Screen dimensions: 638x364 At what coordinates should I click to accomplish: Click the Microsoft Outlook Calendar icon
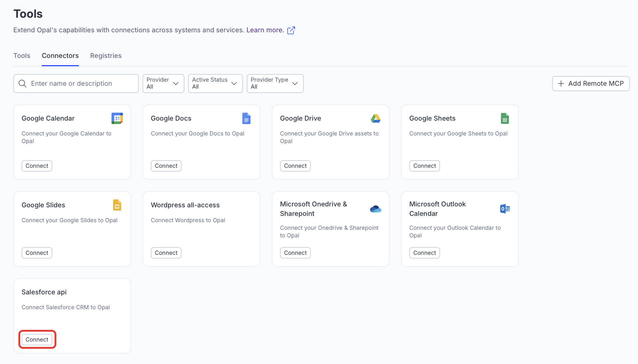(505, 209)
